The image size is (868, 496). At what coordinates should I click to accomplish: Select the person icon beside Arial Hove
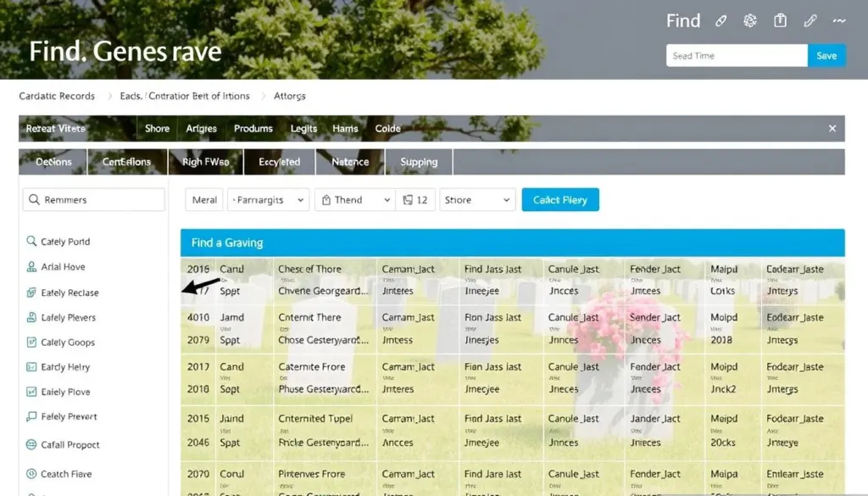(31, 266)
